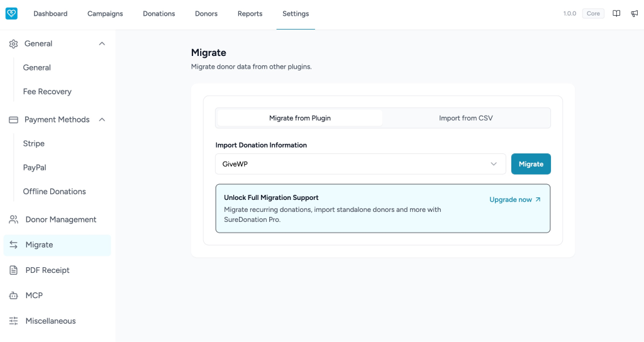The height and width of the screenshot is (342, 644).
Task: Click the Payment Methods card icon
Action: click(x=14, y=120)
